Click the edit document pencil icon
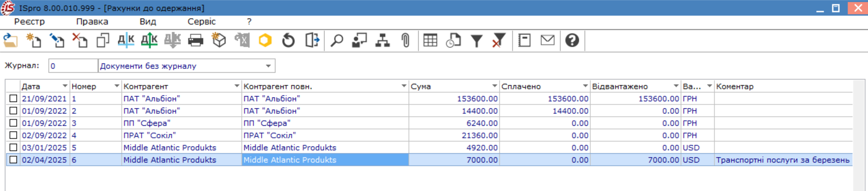This screenshot has width=868, height=191. 57,41
